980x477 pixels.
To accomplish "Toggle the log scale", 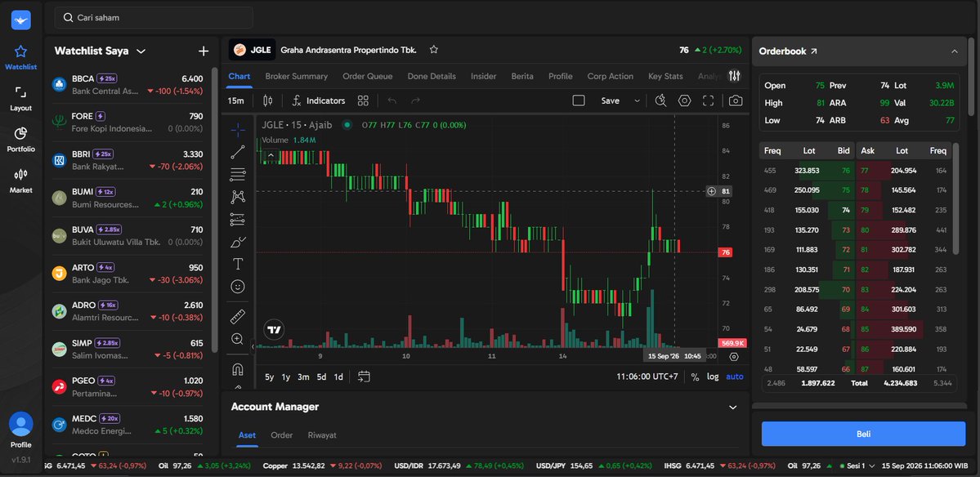I will (713, 377).
